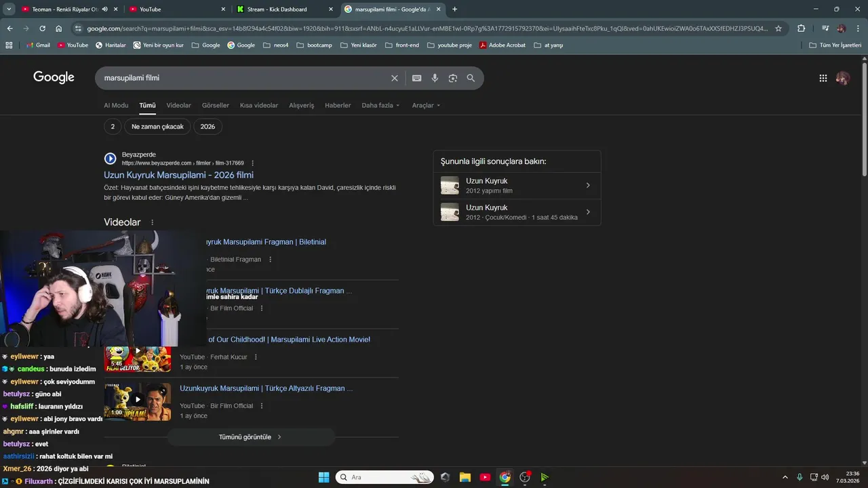This screenshot has height=488, width=868.
Task: Open Windows Start menu
Action: coord(323,477)
